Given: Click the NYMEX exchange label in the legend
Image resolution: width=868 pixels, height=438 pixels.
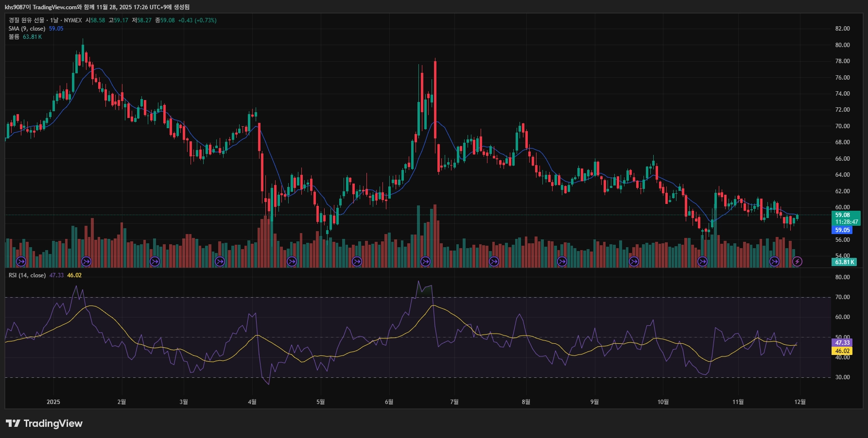Looking at the screenshot, I should [73, 20].
